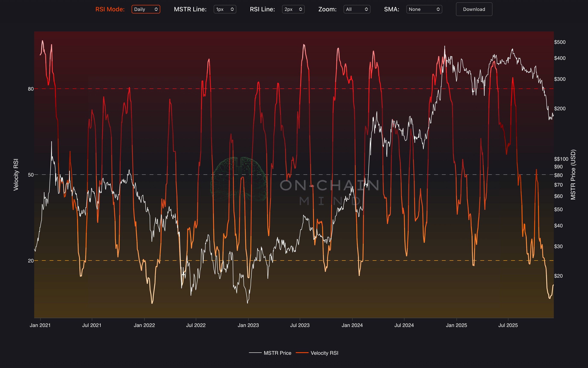Click the Download button
The image size is (588, 368).
[474, 9]
